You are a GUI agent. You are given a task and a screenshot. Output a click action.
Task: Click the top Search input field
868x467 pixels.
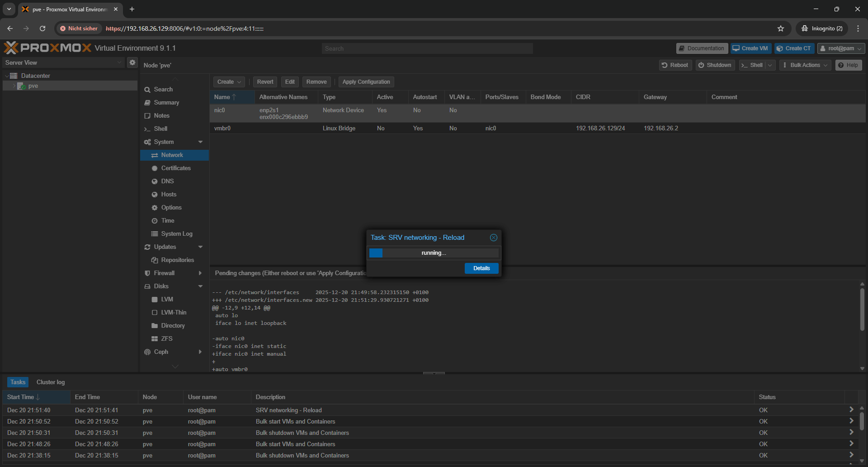pyautogui.click(x=427, y=48)
